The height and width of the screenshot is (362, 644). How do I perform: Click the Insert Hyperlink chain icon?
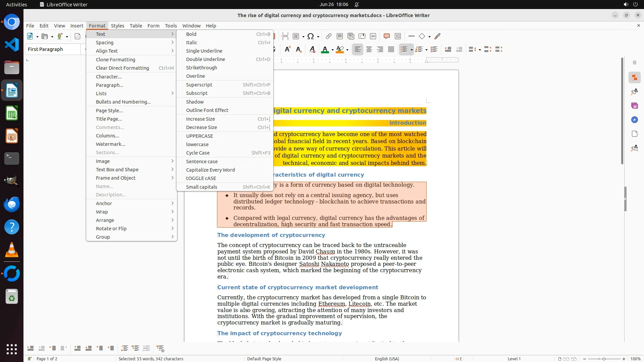(329, 36)
